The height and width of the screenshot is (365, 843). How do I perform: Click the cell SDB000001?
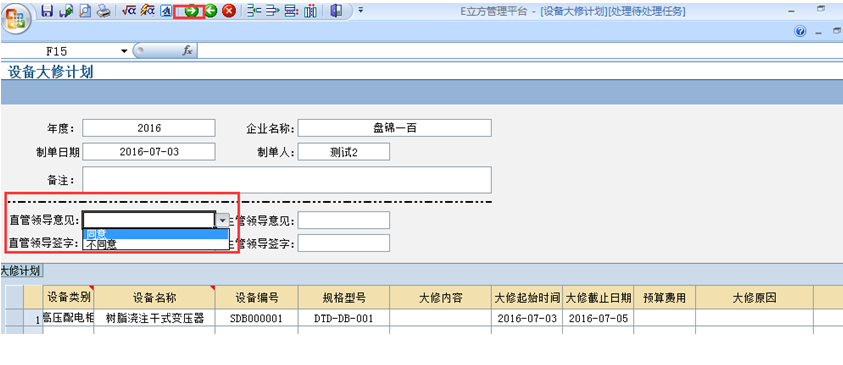(256, 318)
